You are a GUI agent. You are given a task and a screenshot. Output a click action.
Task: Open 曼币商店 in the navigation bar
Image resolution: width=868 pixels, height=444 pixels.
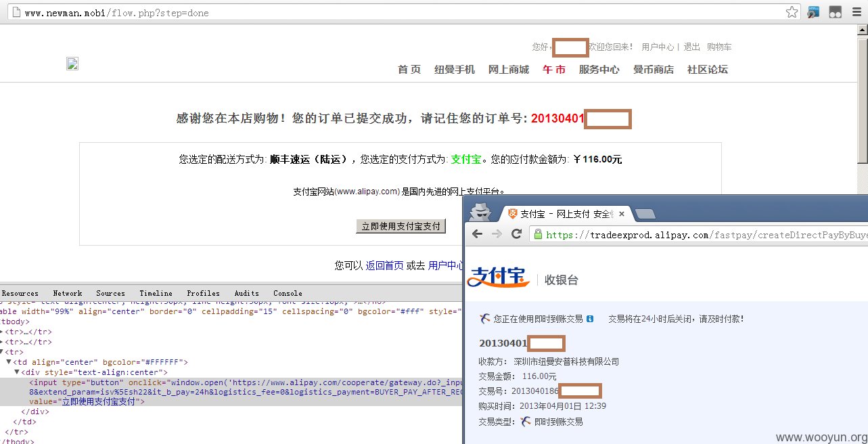click(654, 70)
